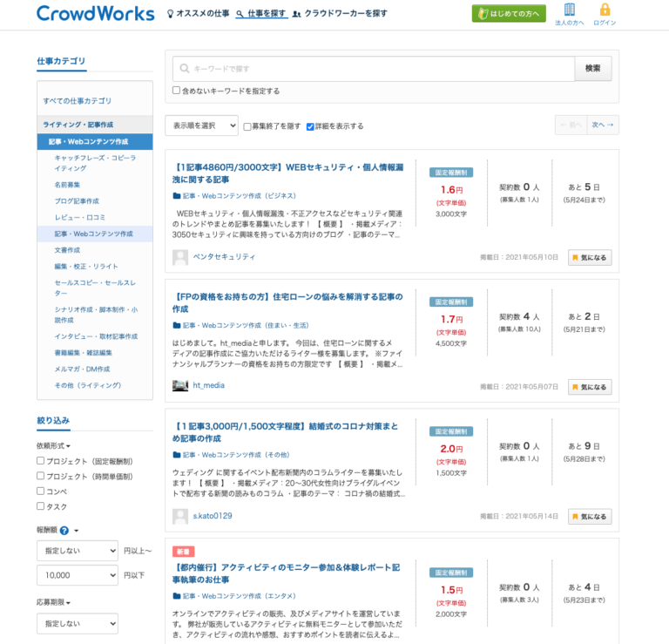This screenshot has height=644, width=669.
Task: Click the 前へ previous page button
Action: 571,125
